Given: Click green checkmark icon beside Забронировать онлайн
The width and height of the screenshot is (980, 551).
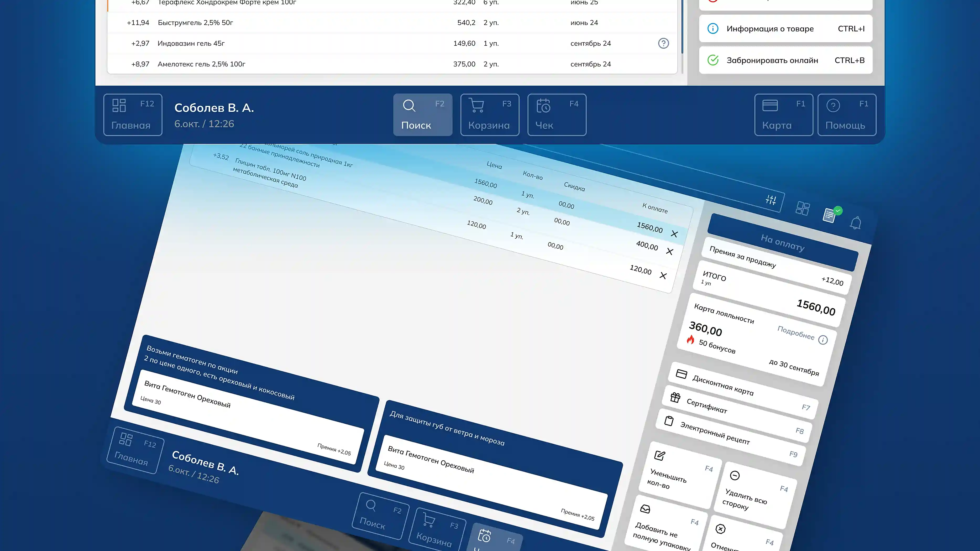Looking at the screenshot, I should pos(712,60).
